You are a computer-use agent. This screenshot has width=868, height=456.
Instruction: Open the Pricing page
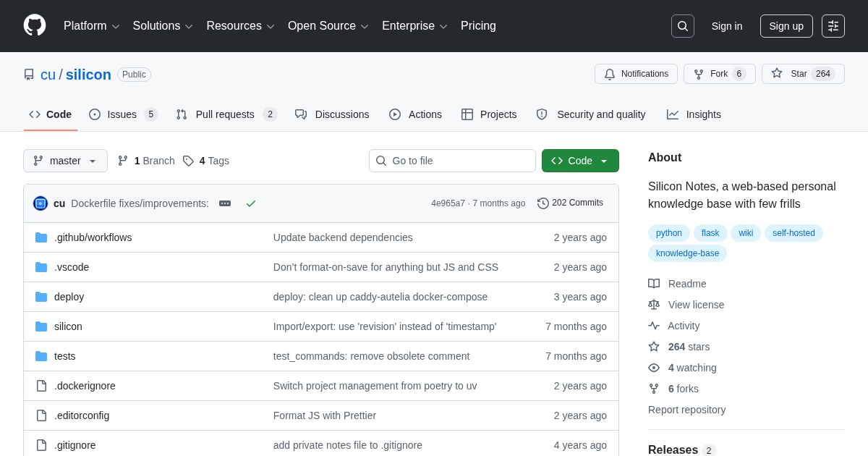click(x=478, y=26)
